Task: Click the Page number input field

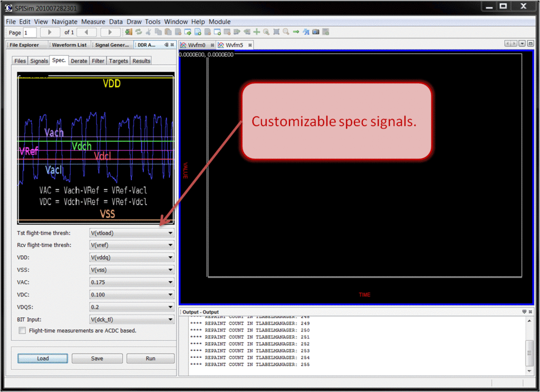Action: tap(30, 33)
